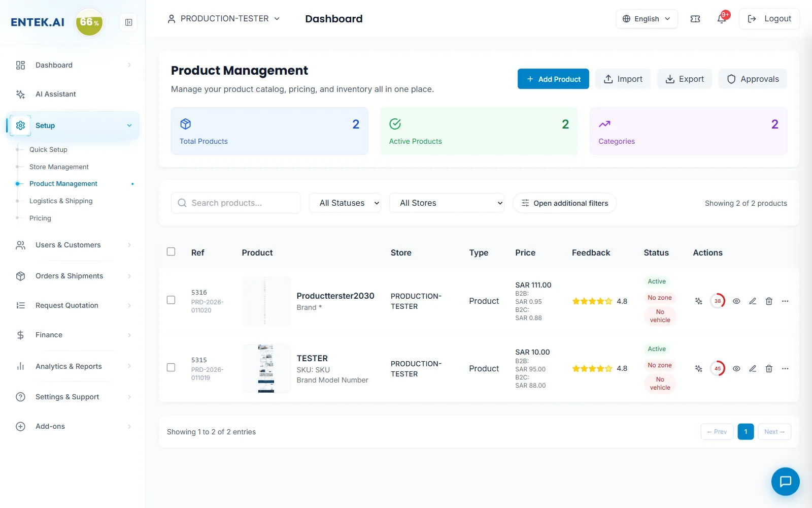Expand Orders & Shipments chevron
Screen dimensions: 812x508
pyautogui.click(x=129, y=276)
